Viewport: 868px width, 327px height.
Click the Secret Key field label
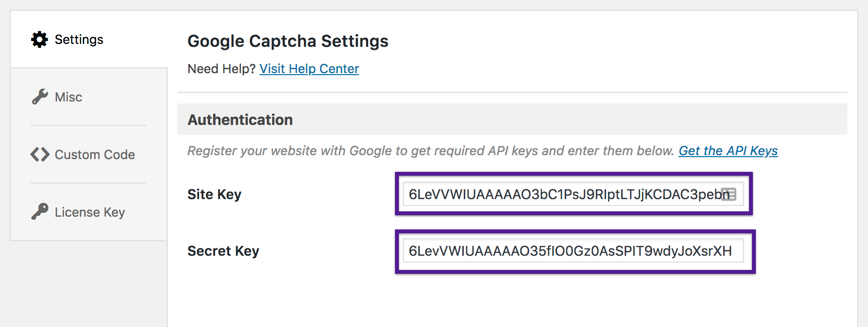click(x=223, y=251)
